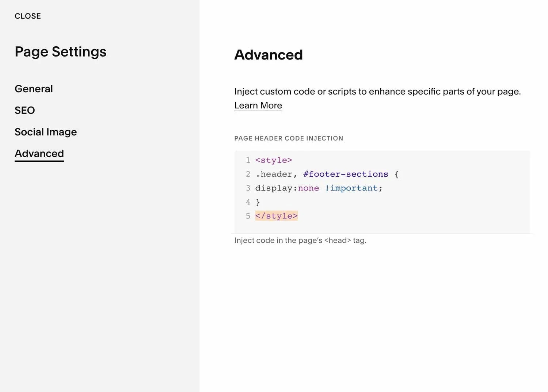The height and width of the screenshot is (392, 548).
Task: Click the Page Header Code Injection label
Action: pos(289,138)
